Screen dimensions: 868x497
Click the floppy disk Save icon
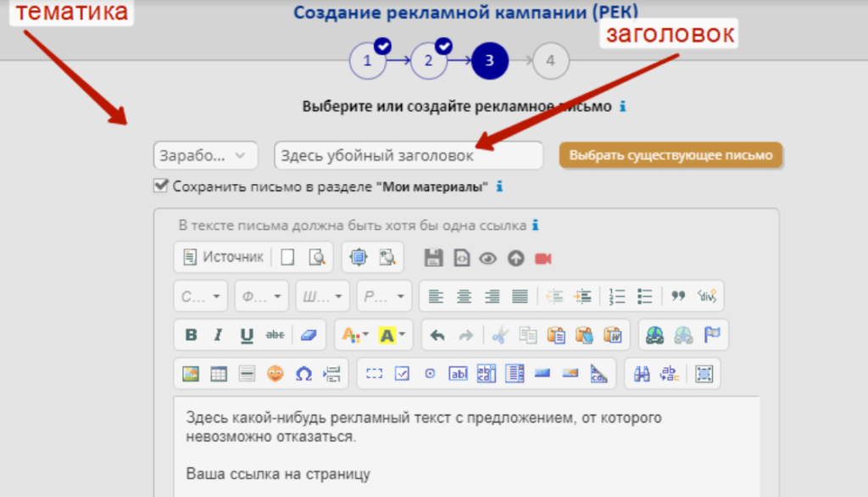point(433,258)
